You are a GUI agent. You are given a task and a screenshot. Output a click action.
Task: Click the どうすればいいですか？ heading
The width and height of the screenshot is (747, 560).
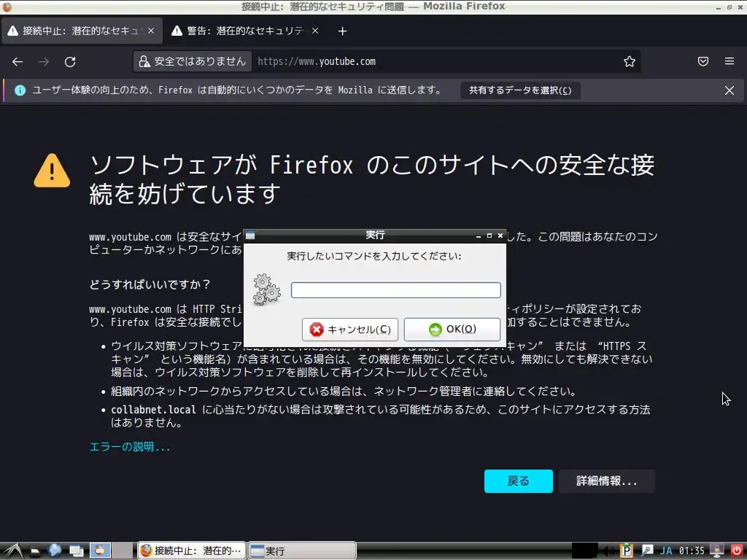tap(150, 284)
